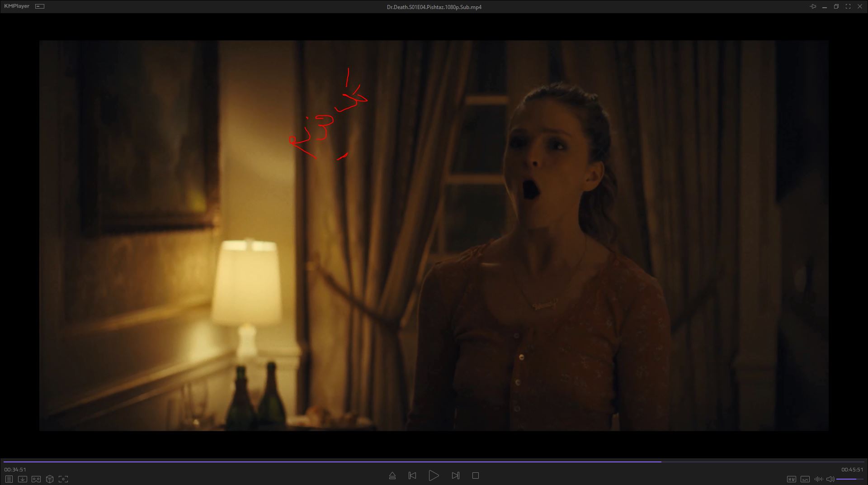Toggle HW hardware acceleration

point(791,479)
